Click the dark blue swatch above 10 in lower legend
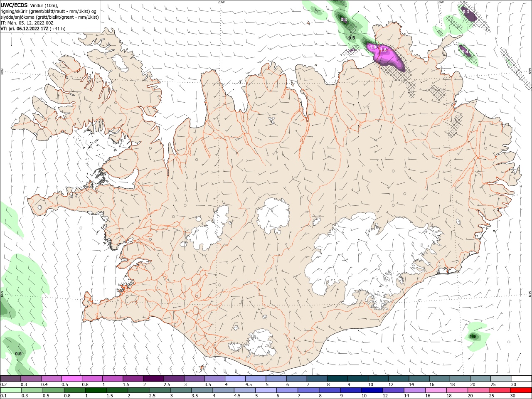 [371, 390]
